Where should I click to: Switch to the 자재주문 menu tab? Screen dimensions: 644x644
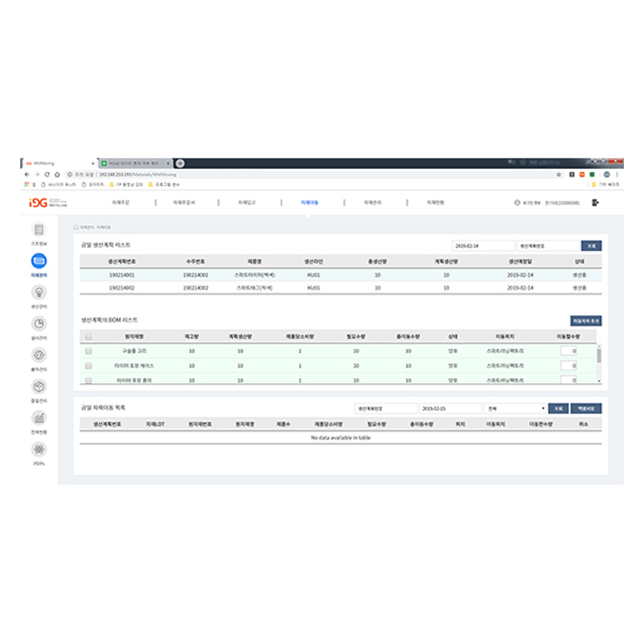click(x=122, y=203)
